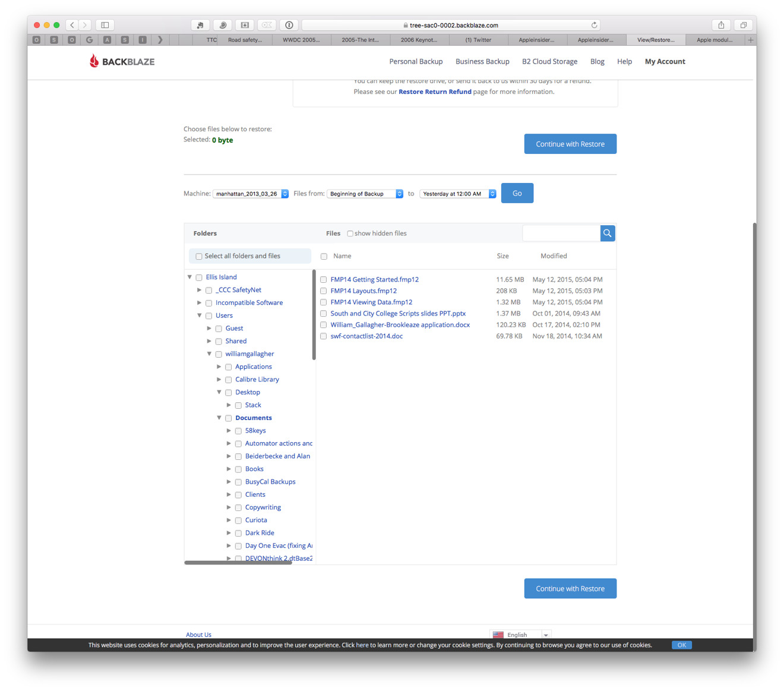Open South and City College Scripts pptx
Image resolution: width=784 pixels, height=691 pixels.
398,314
